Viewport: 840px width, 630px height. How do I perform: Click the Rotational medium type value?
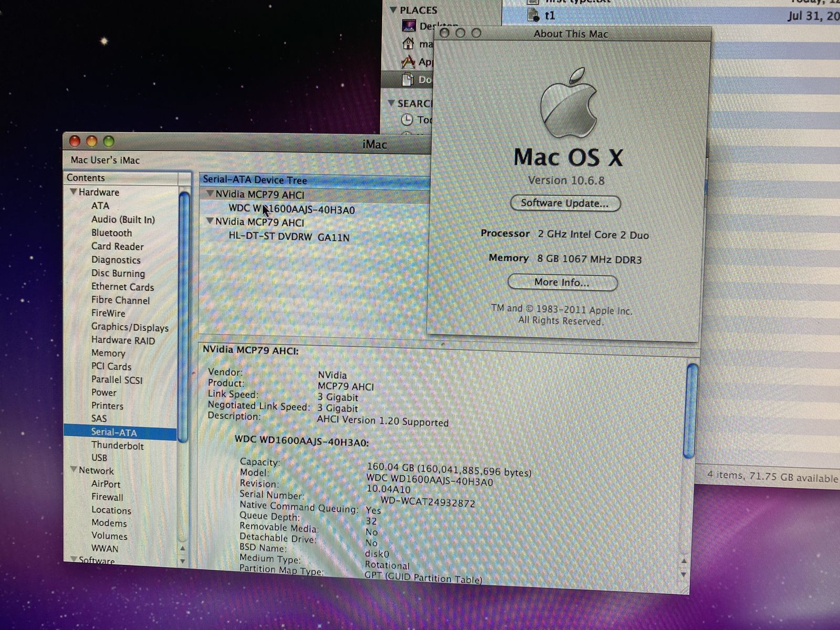tap(387, 565)
